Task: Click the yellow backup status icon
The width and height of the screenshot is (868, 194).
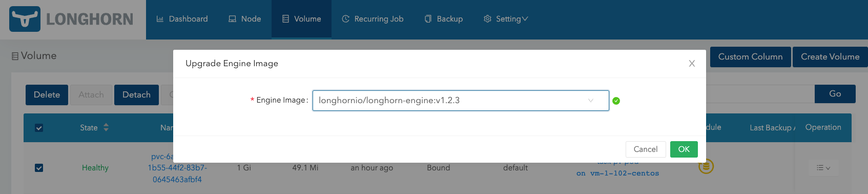Action: 706,167
